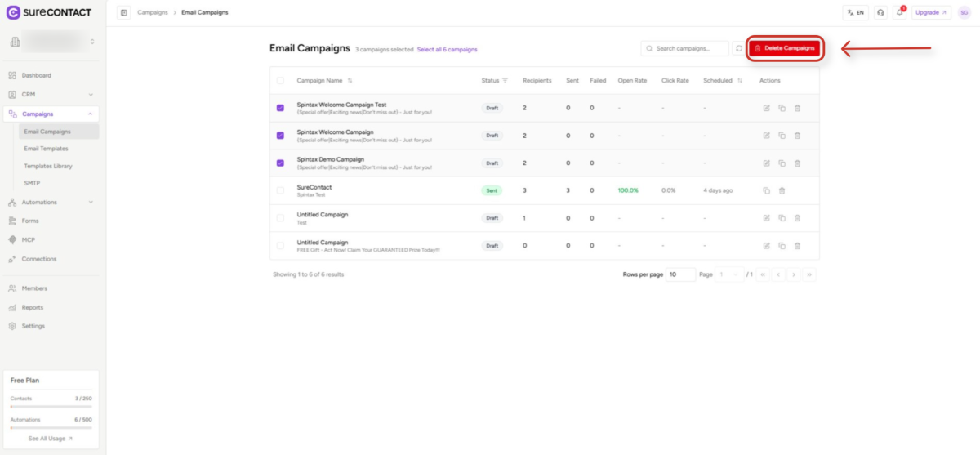This screenshot has height=455, width=980.
Task: Go to previous page button
Action: [778, 274]
